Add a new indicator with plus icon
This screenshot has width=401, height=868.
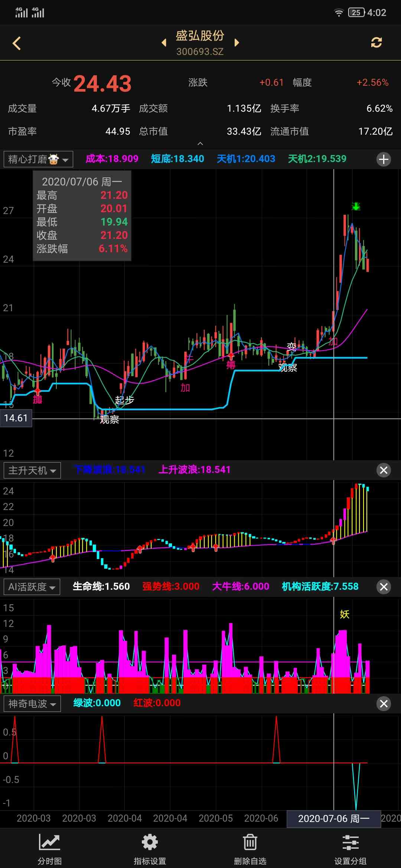click(384, 160)
